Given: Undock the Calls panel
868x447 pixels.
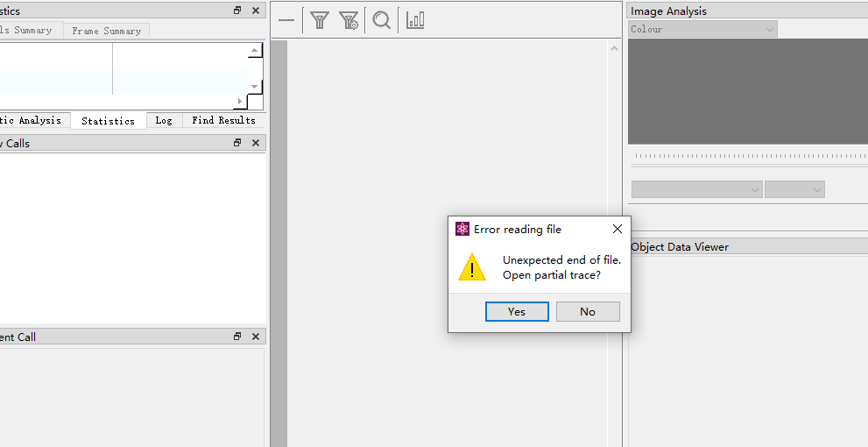Looking at the screenshot, I should coord(237,142).
